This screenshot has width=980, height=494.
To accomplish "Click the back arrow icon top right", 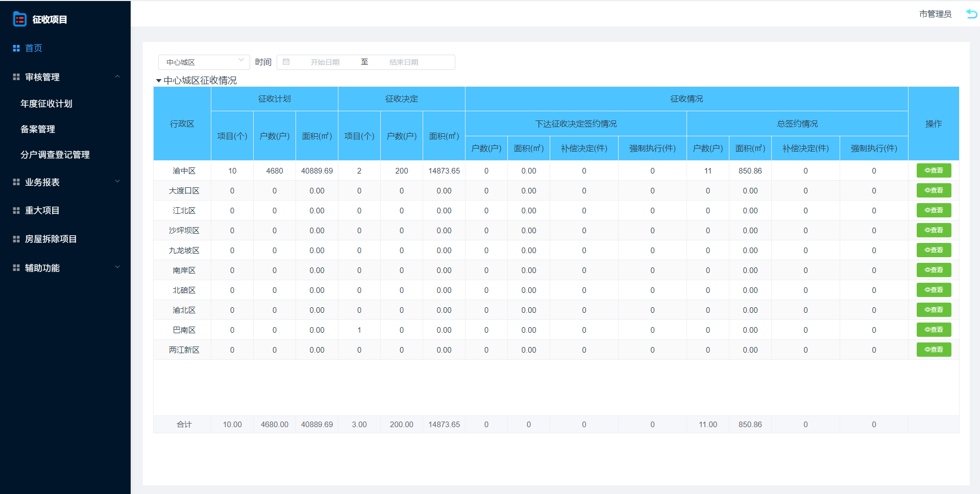I will tap(971, 14).
